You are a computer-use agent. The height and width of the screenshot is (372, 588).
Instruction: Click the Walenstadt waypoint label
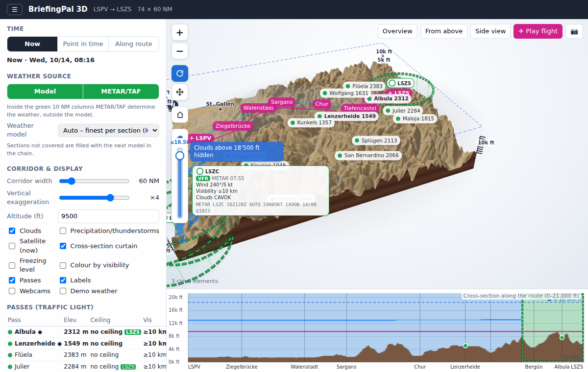click(x=258, y=108)
